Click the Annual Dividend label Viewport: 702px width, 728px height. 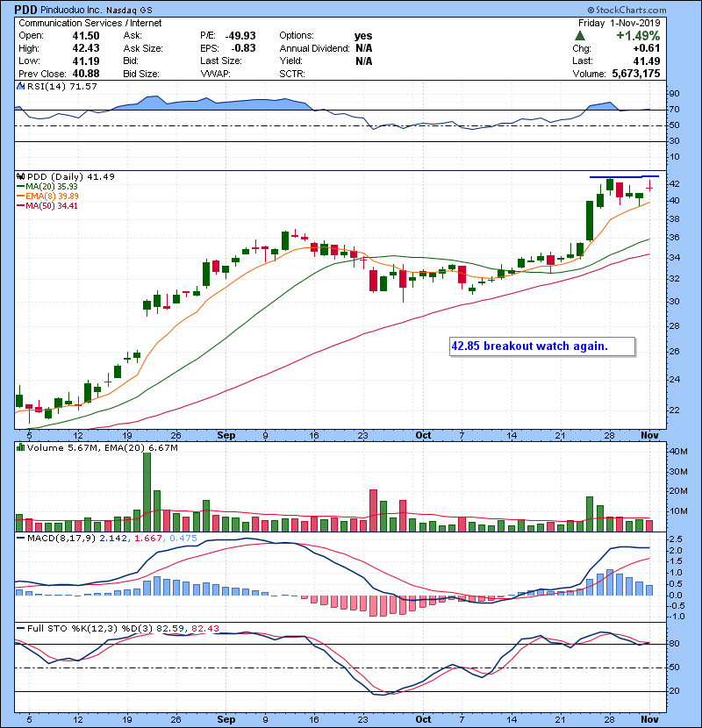point(314,48)
